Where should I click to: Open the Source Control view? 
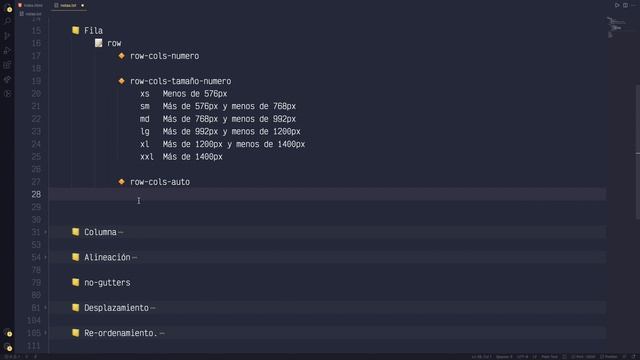[x=7, y=36]
